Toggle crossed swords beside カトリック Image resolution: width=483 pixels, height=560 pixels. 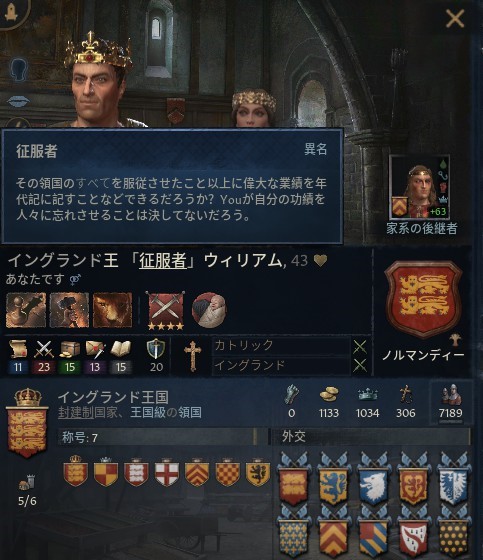[x=360, y=346]
